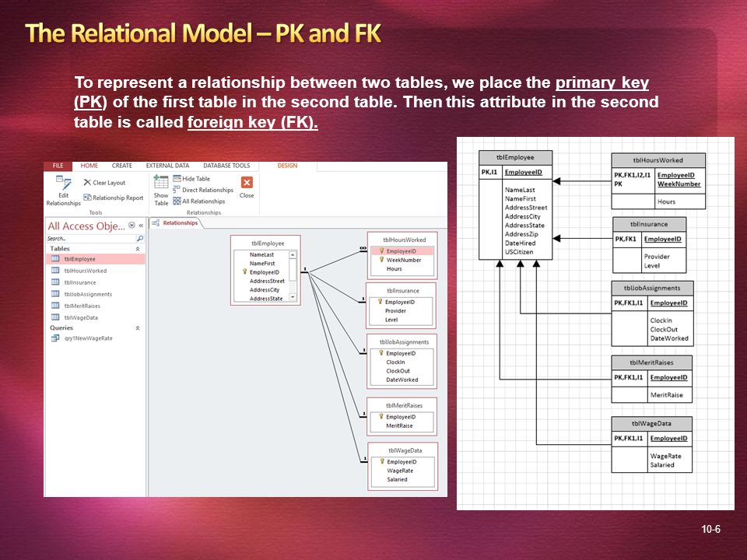The image size is (747, 560).
Task: Click the scroll up arrow in tblEmployee box
Action: tap(293, 255)
